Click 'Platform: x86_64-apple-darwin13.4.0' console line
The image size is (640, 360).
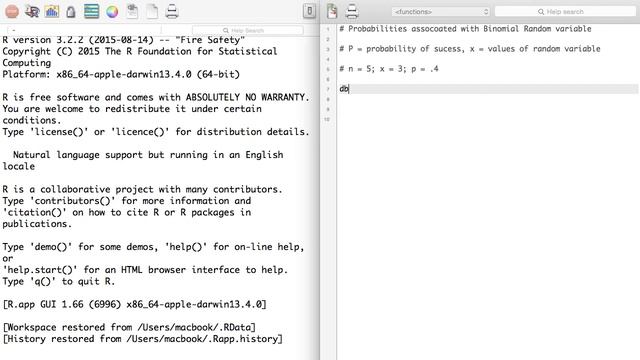pos(121,74)
